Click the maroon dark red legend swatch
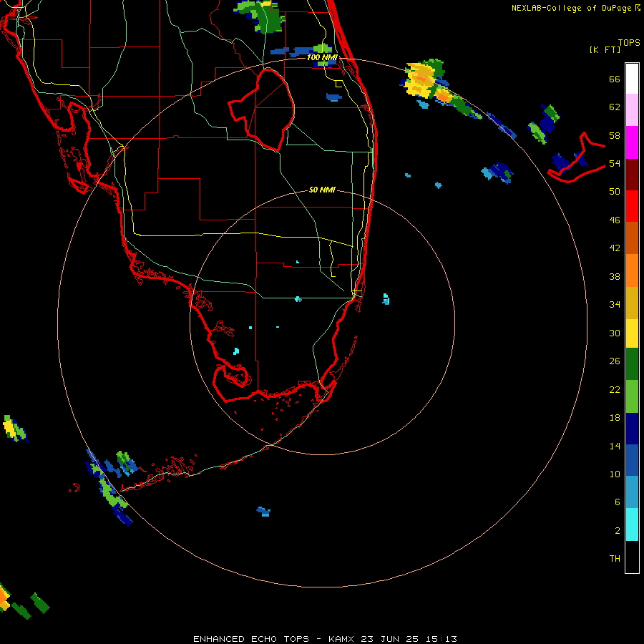Screen dimensions: 644x644 tap(632, 174)
